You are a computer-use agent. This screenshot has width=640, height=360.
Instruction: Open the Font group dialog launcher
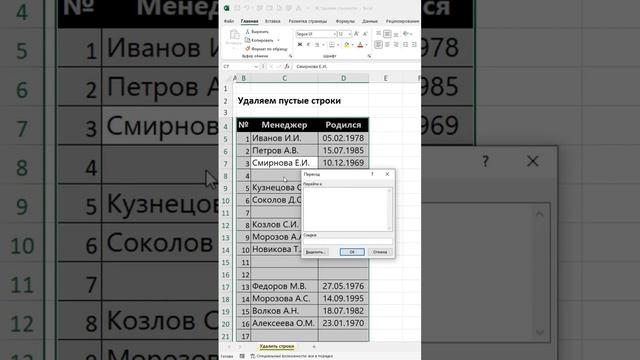point(369,56)
